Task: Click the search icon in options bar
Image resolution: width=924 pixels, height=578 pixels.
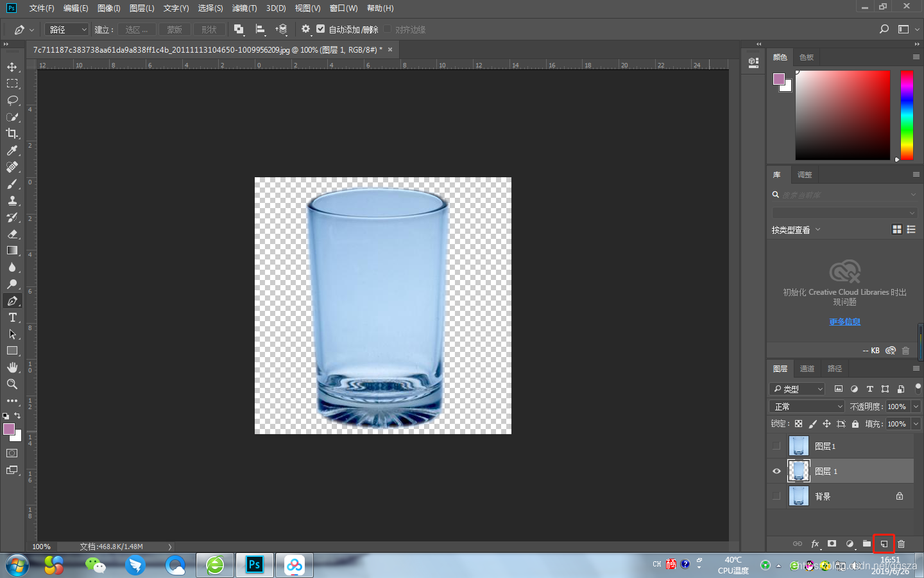Action: pos(884,29)
